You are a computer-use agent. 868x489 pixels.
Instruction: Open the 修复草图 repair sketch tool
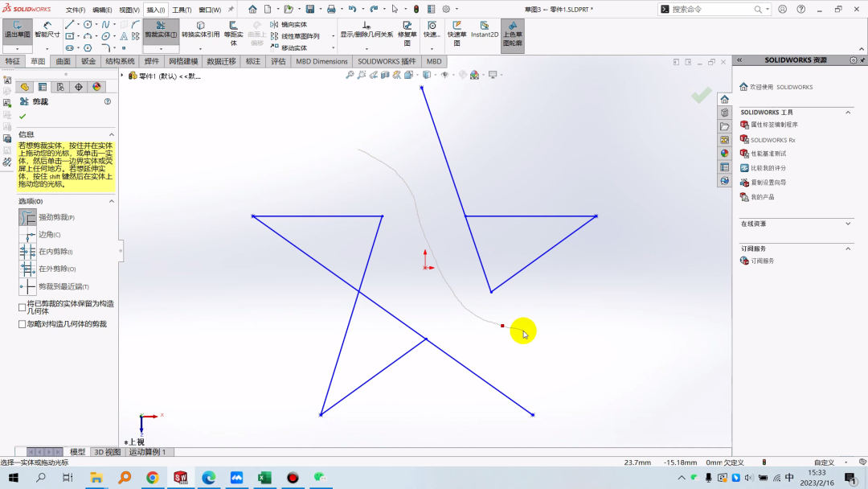[407, 31]
